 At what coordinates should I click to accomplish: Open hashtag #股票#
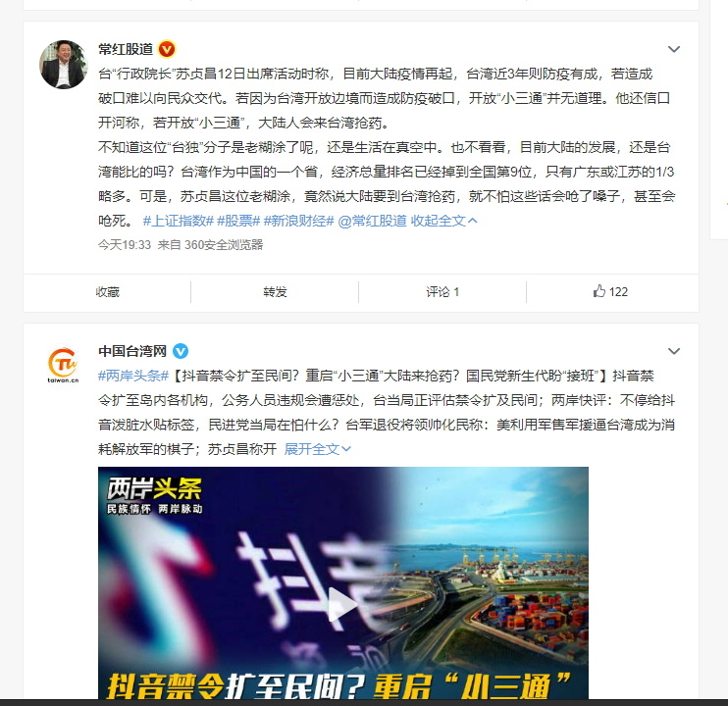click(x=238, y=221)
